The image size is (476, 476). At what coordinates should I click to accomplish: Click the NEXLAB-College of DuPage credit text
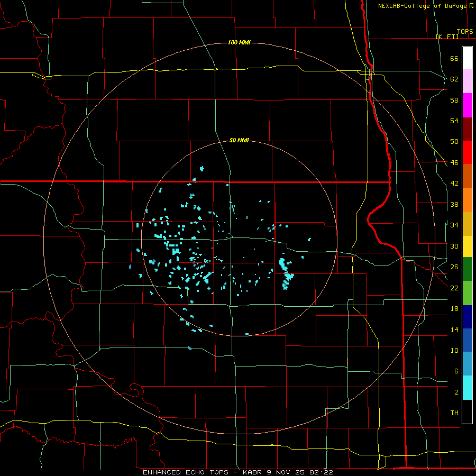(423, 6)
